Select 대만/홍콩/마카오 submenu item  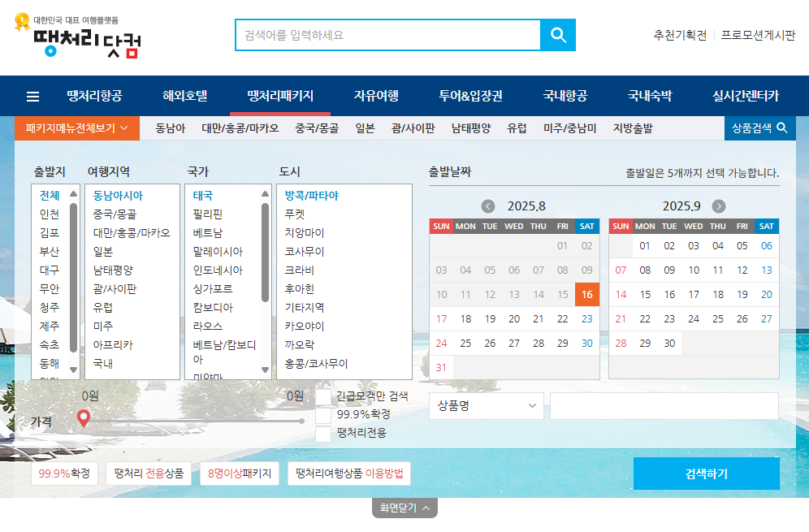coord(240,128)
